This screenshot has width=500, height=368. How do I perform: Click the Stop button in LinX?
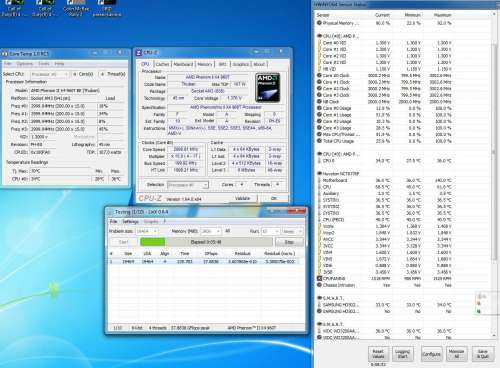coord(289,242)
